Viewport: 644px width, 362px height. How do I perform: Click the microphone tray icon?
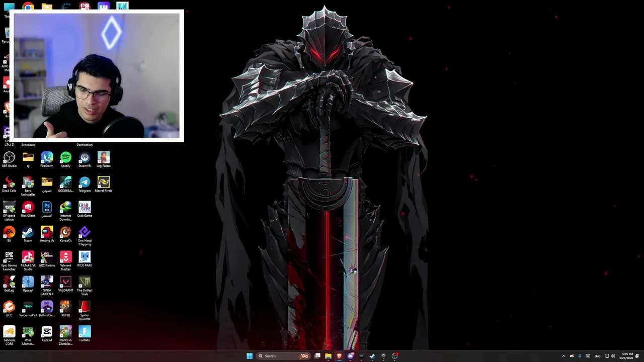click(580, 356)
